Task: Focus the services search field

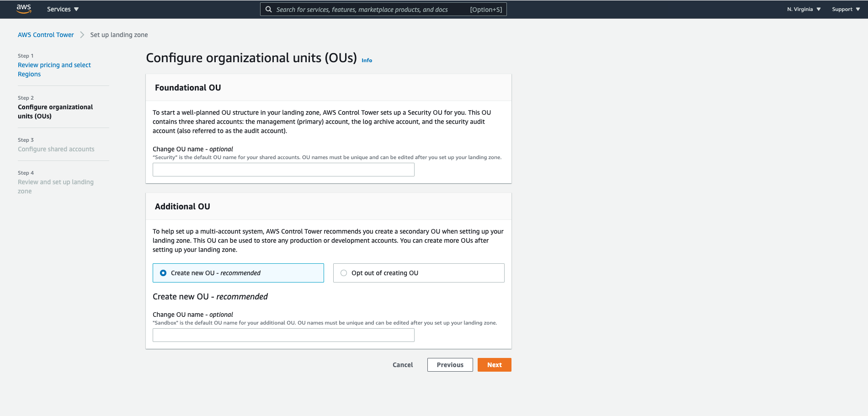Action: click(x=383, y=9)
